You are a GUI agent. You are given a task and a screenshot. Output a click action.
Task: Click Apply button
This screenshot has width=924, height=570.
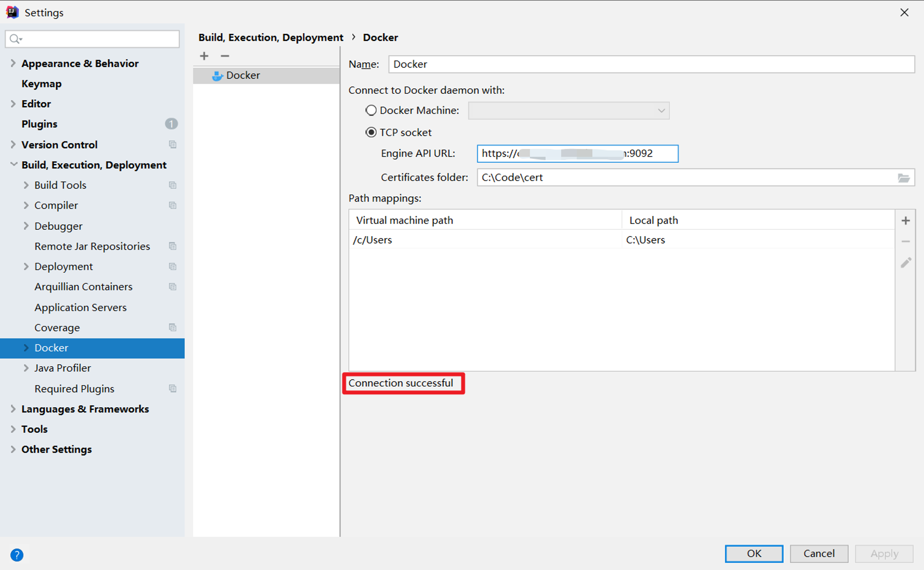[884, 554]
